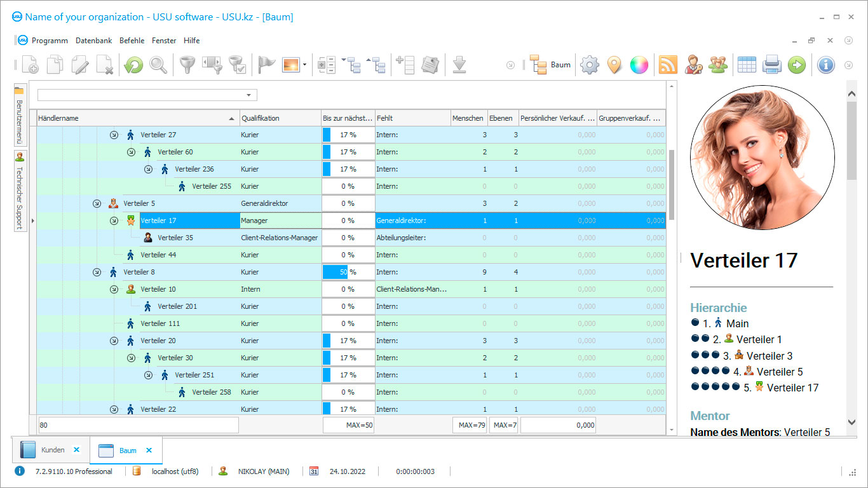Open the map location pin icon

tap(614, 65)
